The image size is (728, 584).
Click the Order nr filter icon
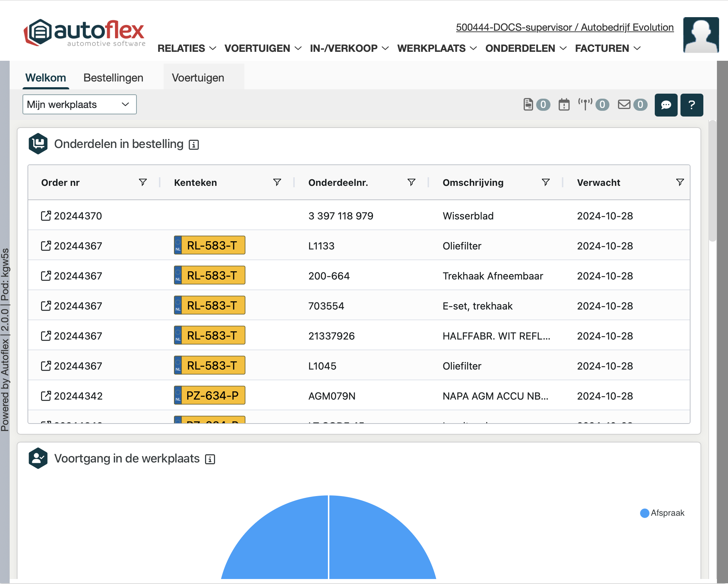point(143,183)
